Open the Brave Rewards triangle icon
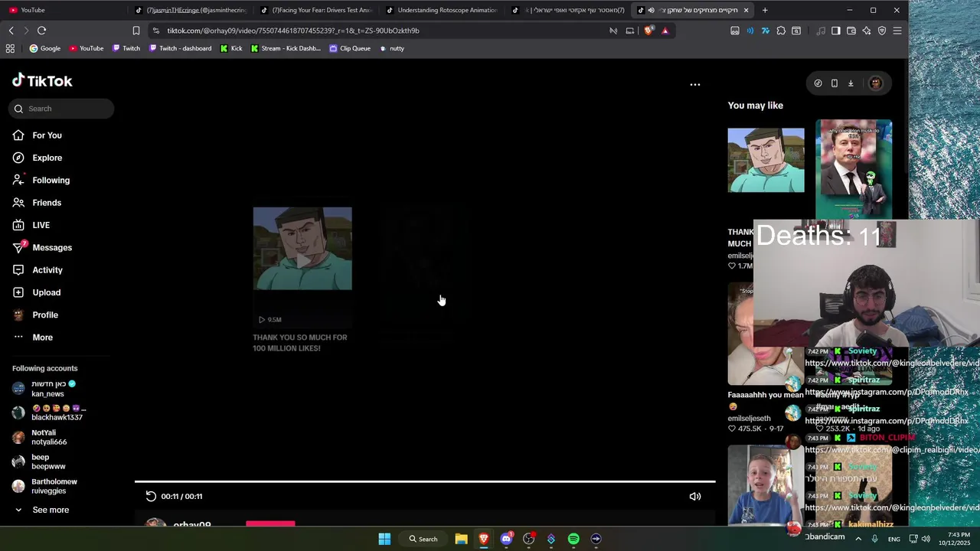Screen dimensions: 980x551 [x=665, y=31]
